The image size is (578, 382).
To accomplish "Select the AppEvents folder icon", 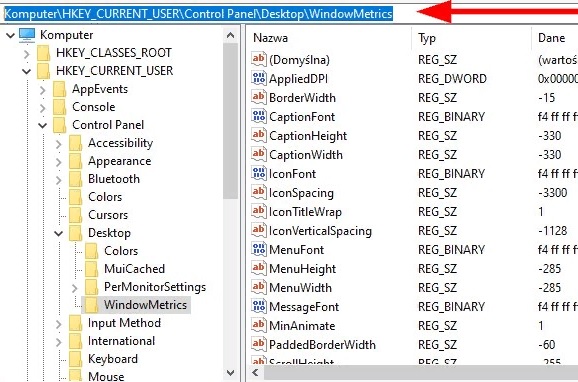I will tap(59, 89).
